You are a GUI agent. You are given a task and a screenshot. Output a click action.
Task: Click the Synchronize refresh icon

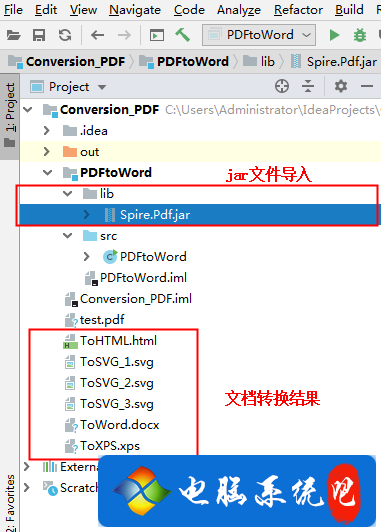(x=65, y=35)
